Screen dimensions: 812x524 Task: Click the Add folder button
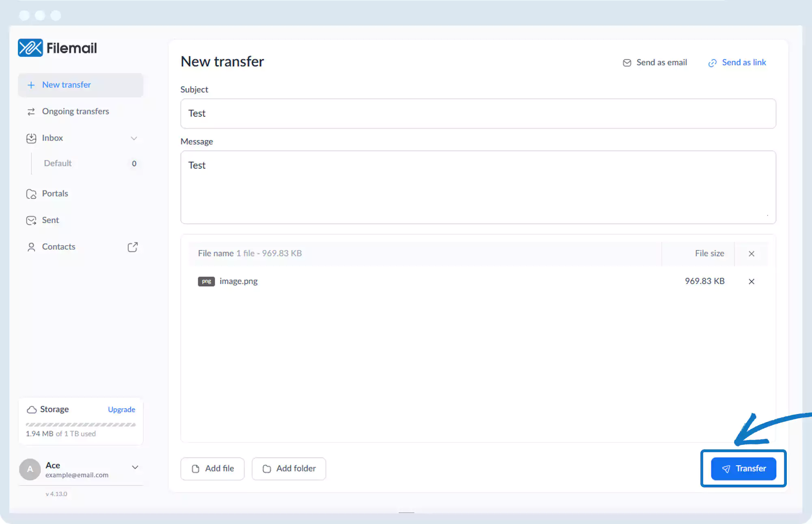289,469
